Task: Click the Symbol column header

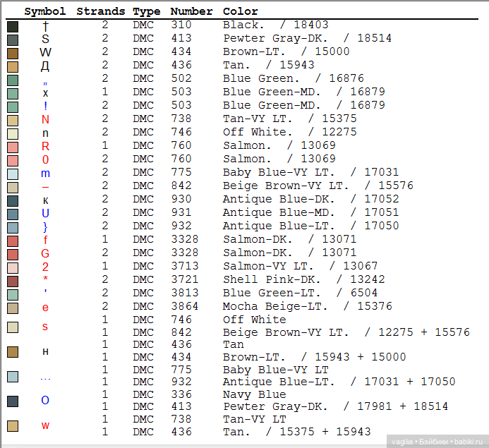Action: pos(45,11)
